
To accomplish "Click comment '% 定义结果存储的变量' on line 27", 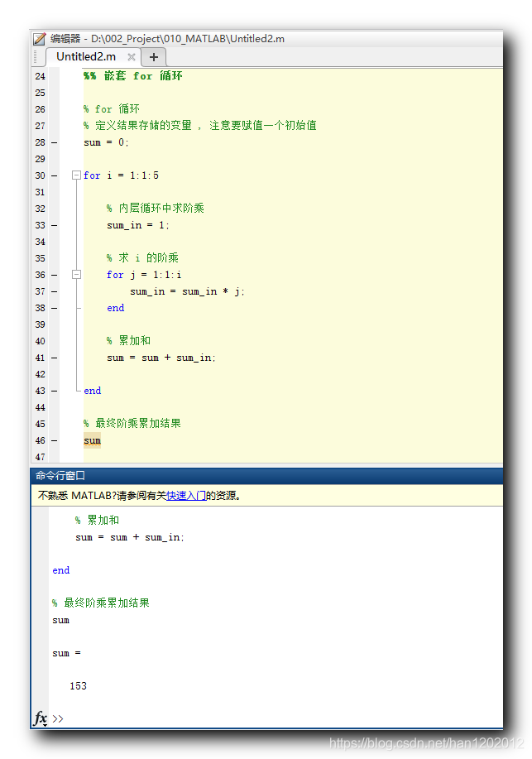I will pyautogui.click(x=137, y=125).
